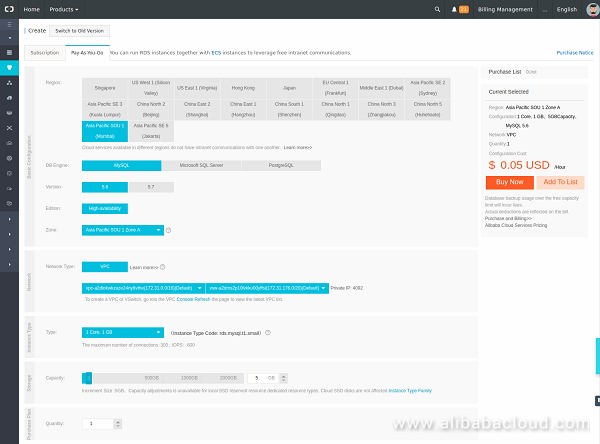Open Alibaba Cloud Services Pricing link
The height and width of the screenshot is (444, 600).
coord(516,225)
